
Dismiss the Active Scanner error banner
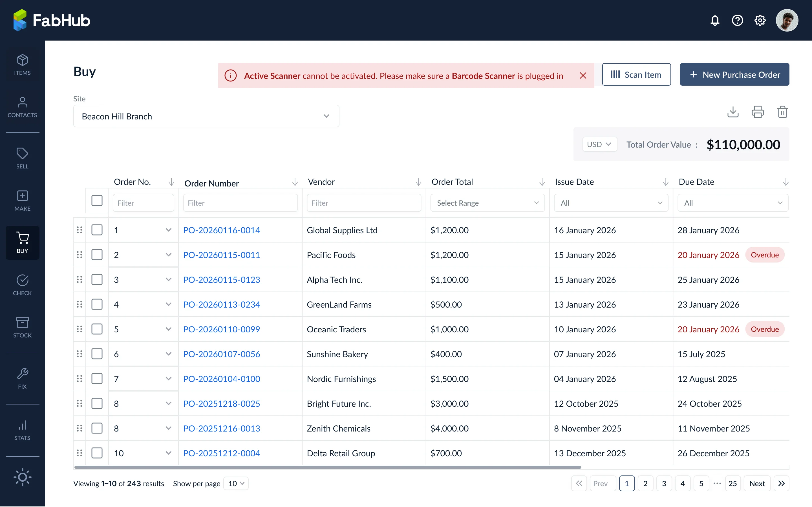tap(583, 76)
